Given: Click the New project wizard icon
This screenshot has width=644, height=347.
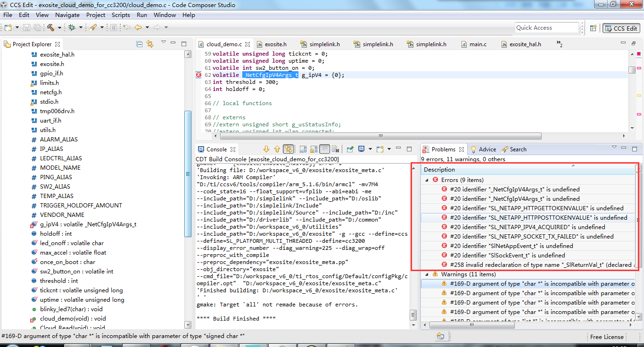Looking at the screenshot, I should pos(8,28).
